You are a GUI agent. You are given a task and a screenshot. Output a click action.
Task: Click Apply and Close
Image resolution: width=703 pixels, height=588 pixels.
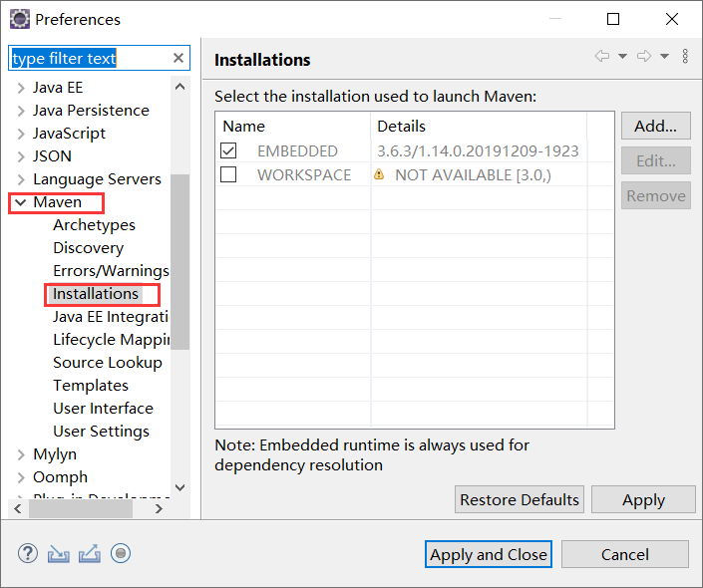(489, 554)
